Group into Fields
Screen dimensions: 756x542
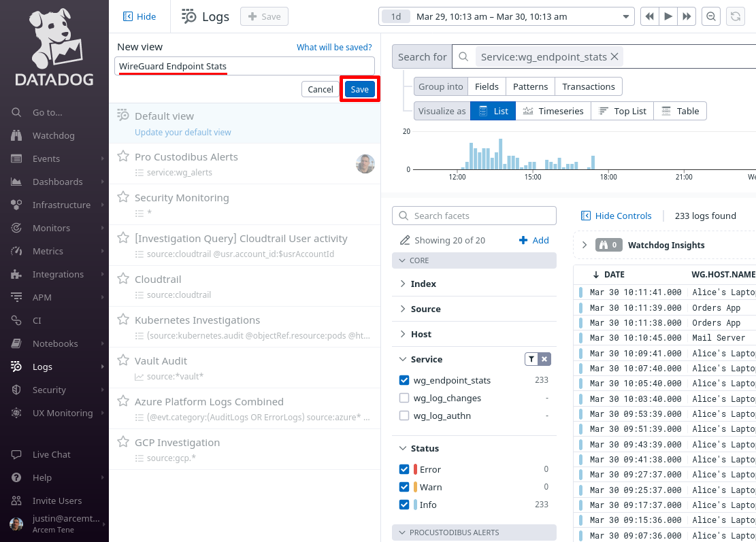(487, 87)
